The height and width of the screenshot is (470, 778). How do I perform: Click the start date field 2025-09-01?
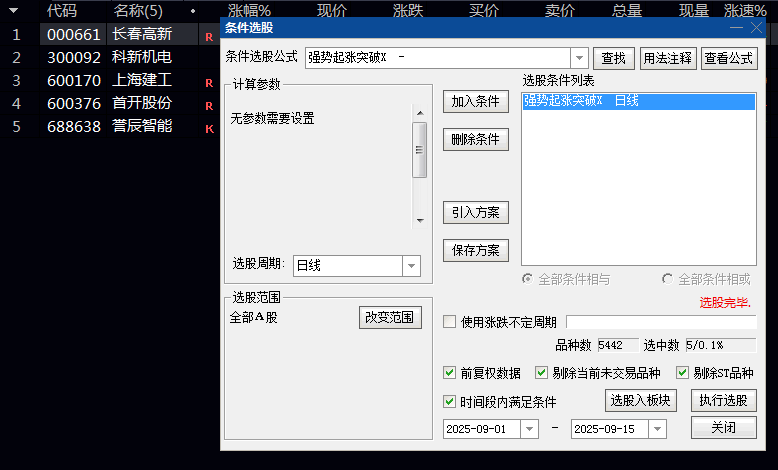tap(481, 429)
